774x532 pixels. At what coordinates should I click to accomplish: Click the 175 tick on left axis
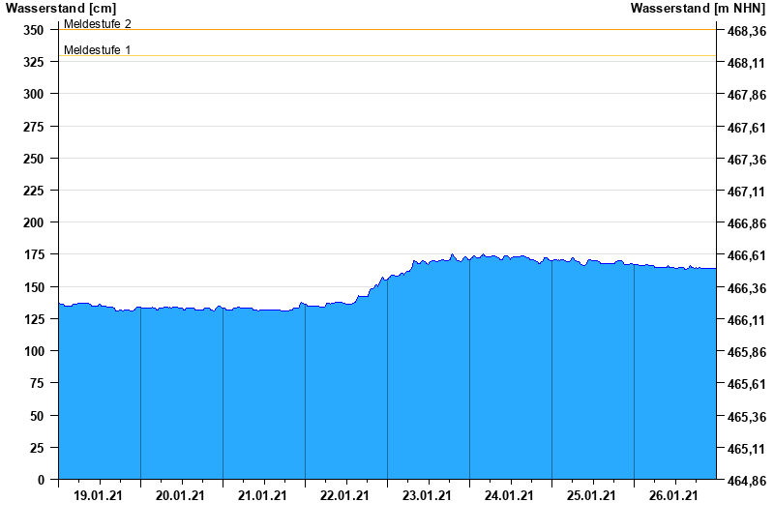pos(34,254)
